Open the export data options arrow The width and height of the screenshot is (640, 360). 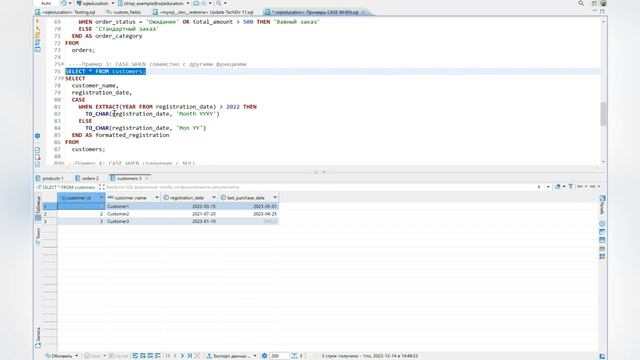click(255, 356)
